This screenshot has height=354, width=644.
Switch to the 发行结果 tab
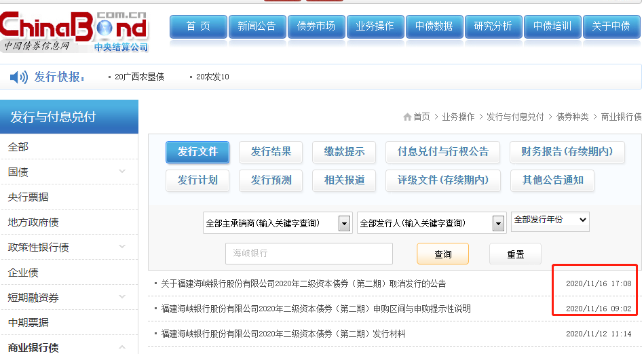click(271, 152)
